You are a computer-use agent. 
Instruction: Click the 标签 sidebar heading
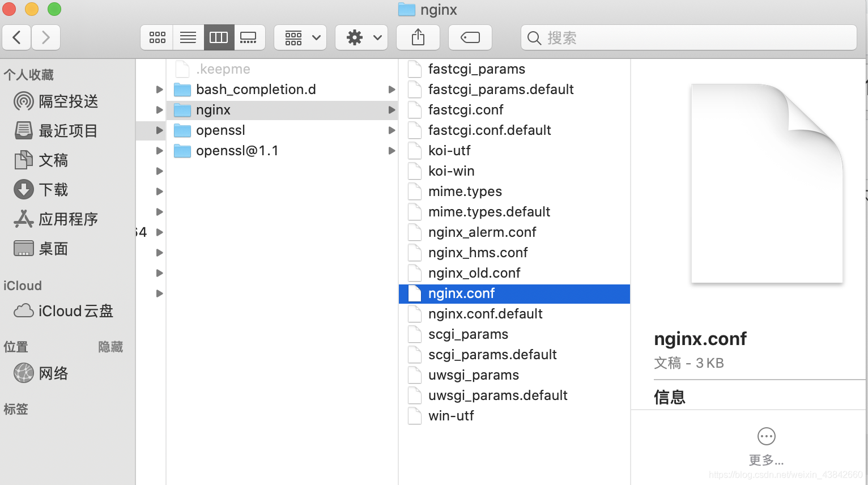16,409
